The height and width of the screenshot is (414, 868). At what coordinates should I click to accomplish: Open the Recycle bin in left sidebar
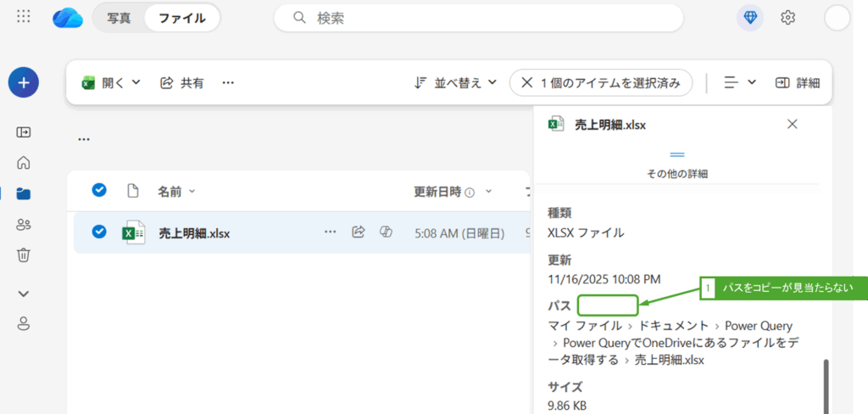[x=24, y=255]
